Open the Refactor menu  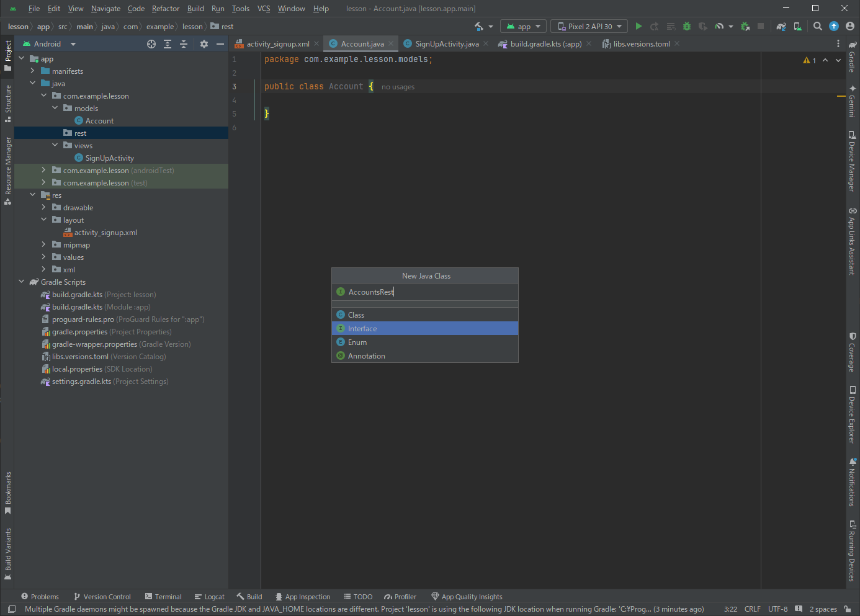[166, 9]
